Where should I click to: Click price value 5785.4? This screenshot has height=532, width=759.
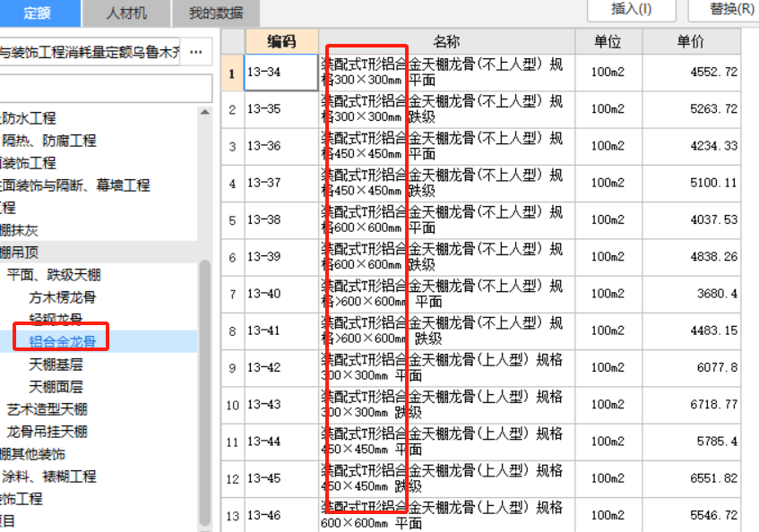click(x=717, y=442)
